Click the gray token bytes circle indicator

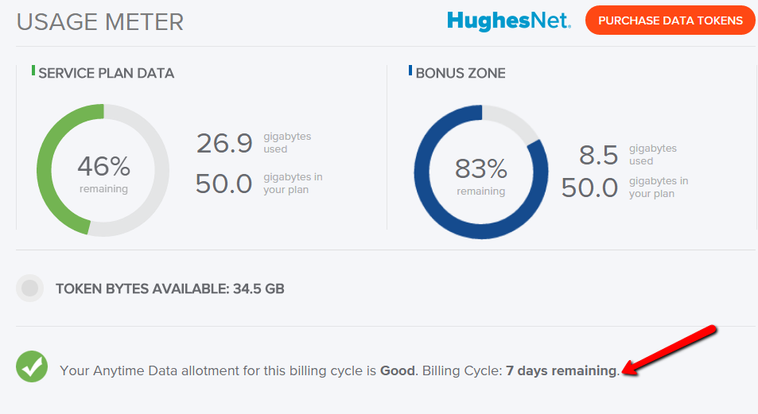(x=30, y=288)
